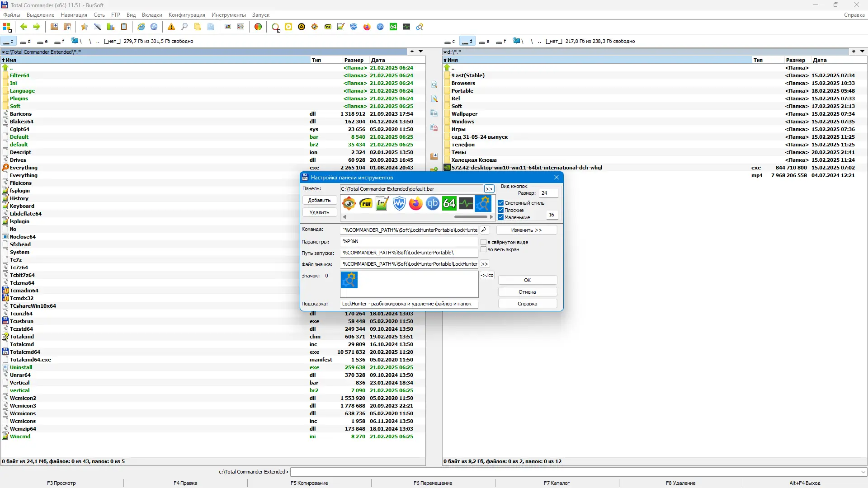Viewport: 868px width, 488px height.
Task: Click the Sumatra PDF icon in the panel strip
Action: pos(366,204)
